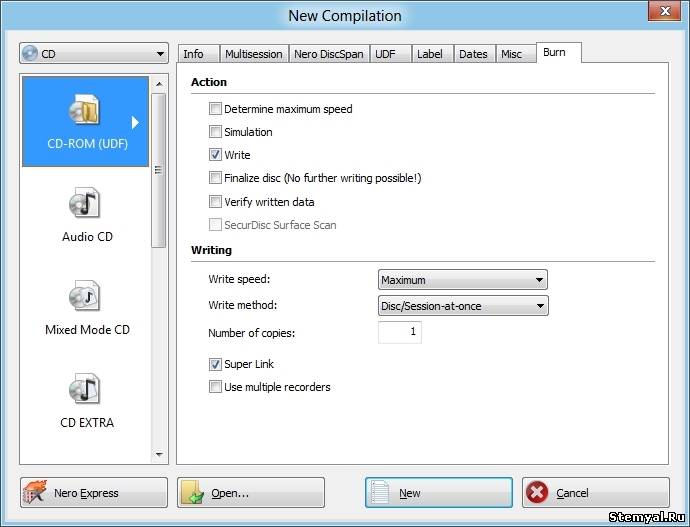
Task: Click the Write method label
Action: click(x=243, y=305)
